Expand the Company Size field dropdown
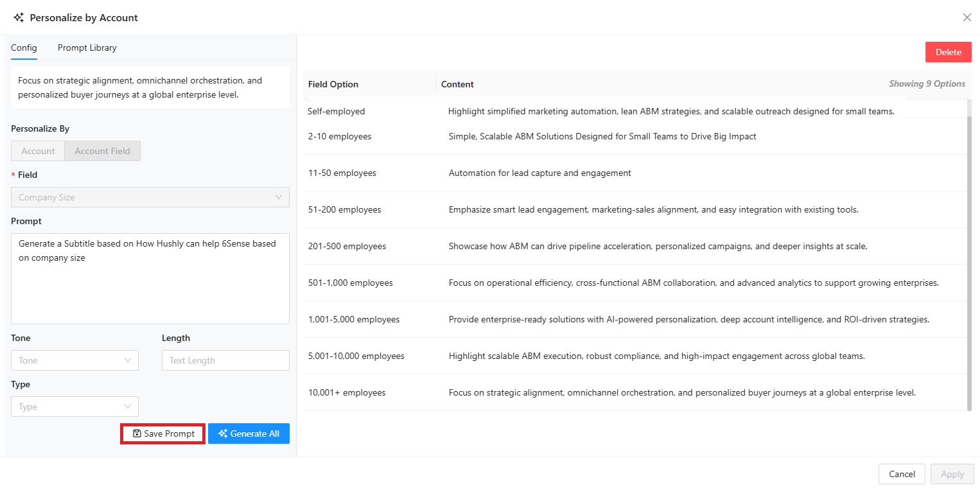 click(x=150, y=197)
